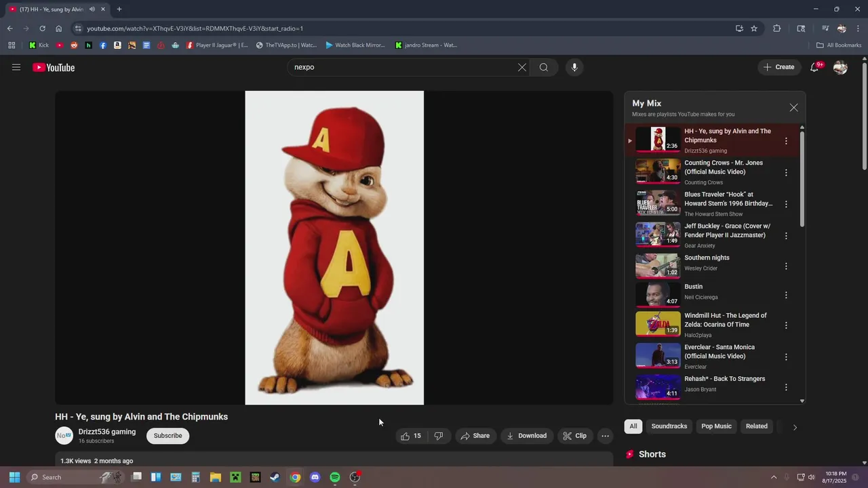Play Windmill Hut Ocarina Of Time thumbnail
868x488 pixels.
(658, 324)
